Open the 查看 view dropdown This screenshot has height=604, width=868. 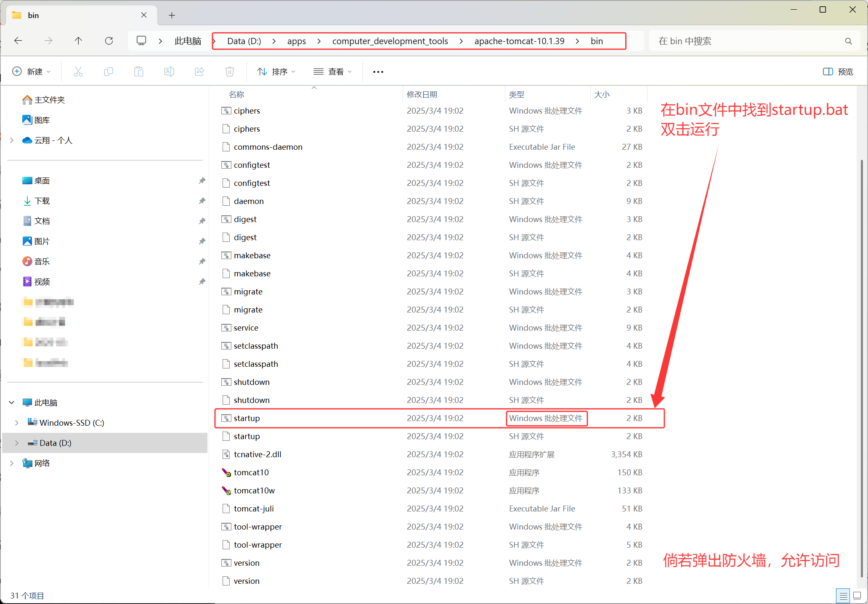point(332,72)
